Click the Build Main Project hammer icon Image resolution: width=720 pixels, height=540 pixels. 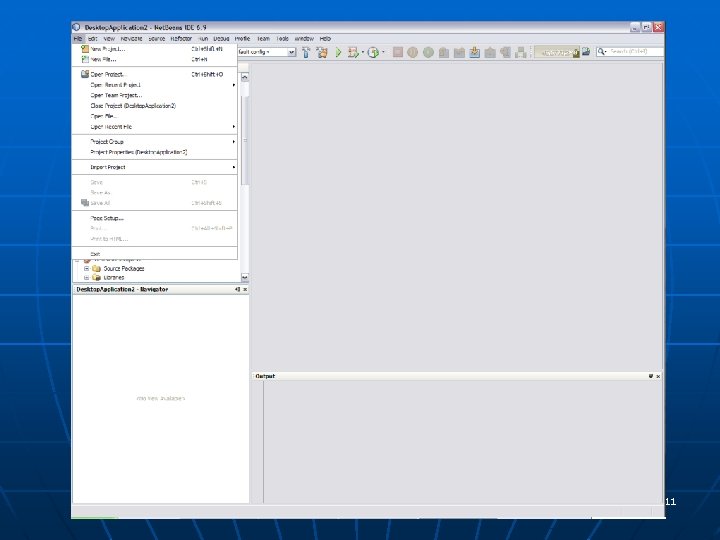[306, 52]
